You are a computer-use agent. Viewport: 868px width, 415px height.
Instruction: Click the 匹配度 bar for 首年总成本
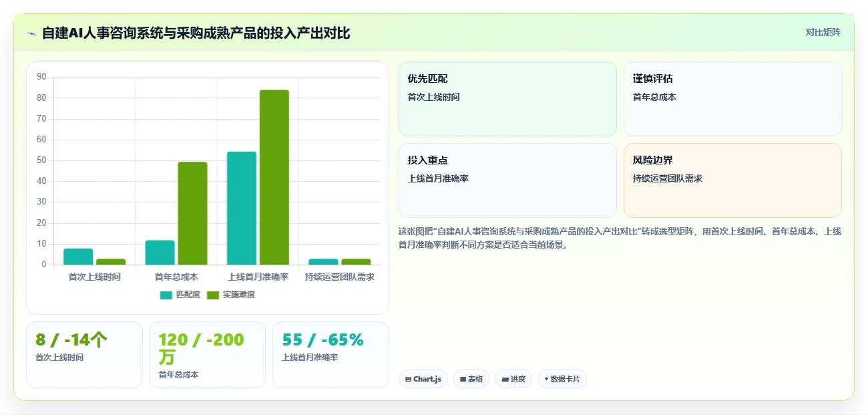(x=160, y=253)
